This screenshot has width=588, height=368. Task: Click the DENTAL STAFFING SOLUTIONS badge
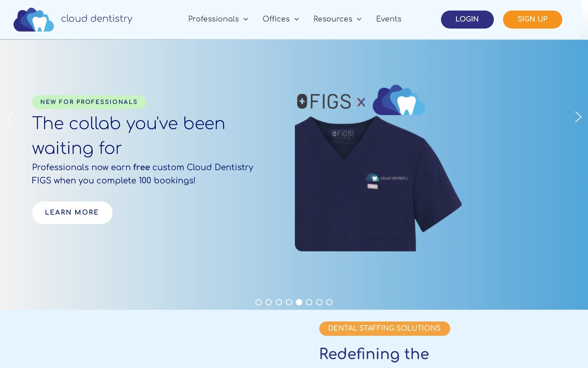coord(385,328)
